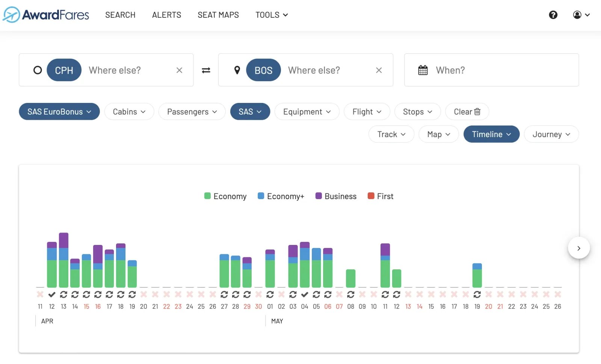Toggle the Economy legend series

point(225,196)
